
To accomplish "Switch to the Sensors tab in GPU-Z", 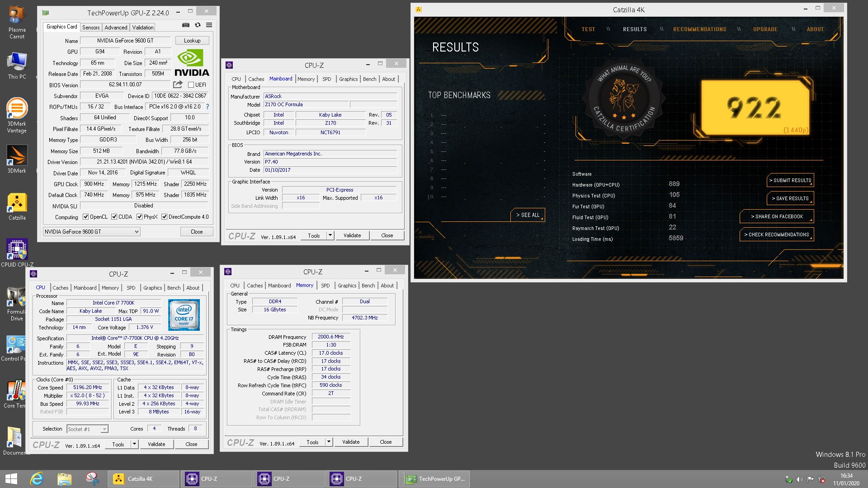I will [91, 27].
